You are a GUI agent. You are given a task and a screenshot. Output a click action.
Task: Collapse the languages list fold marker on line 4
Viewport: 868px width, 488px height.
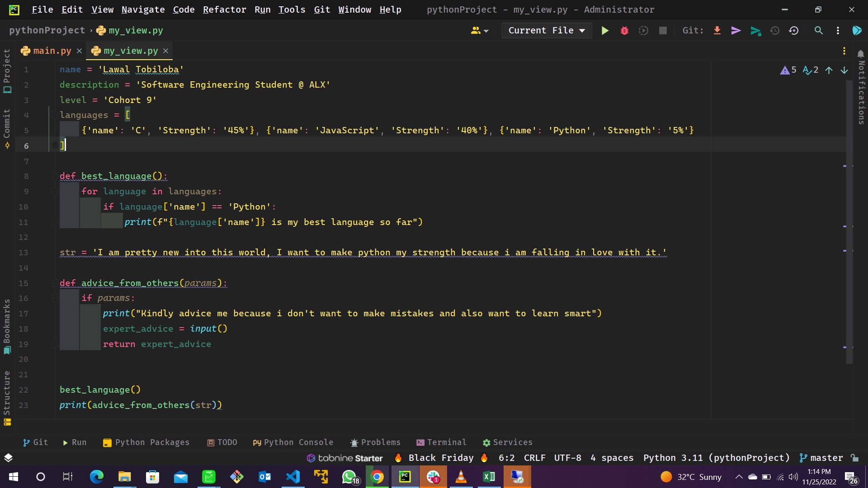click(54, 115)
